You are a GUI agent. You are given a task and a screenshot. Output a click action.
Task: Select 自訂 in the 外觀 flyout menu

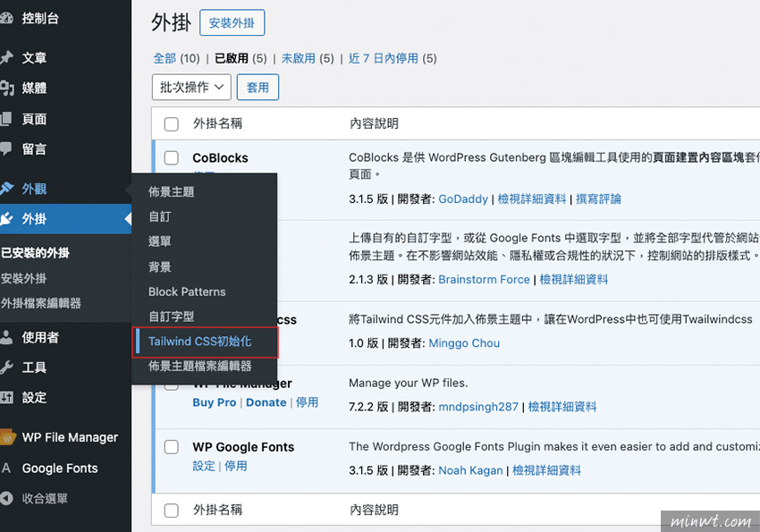click(159, 216)
